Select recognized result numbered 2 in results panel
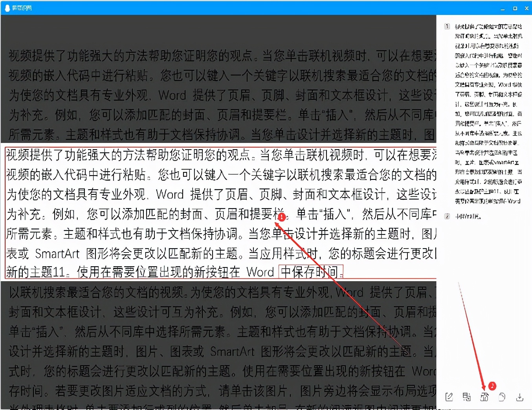 click(468, 216)
